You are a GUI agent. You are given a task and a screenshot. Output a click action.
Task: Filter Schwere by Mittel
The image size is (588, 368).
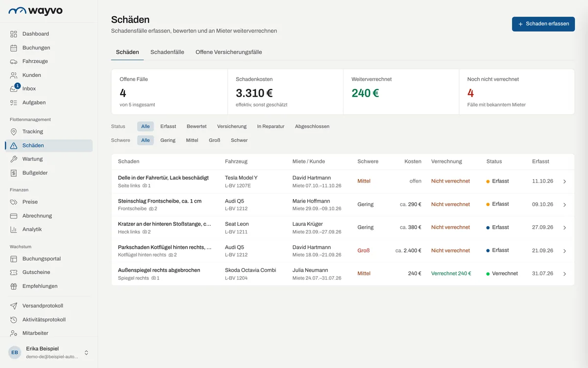[192, 140]
